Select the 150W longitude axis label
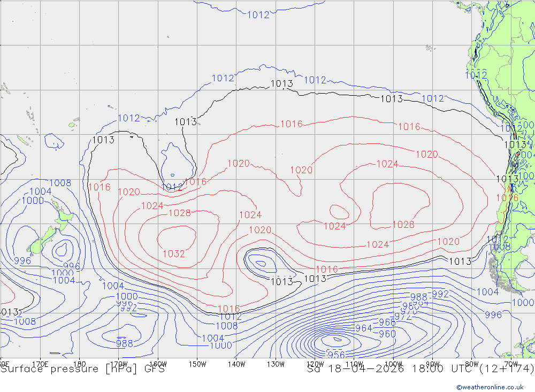Image resolution: width=535 pixels, height=392 pixels. click(x=197, y=364)
